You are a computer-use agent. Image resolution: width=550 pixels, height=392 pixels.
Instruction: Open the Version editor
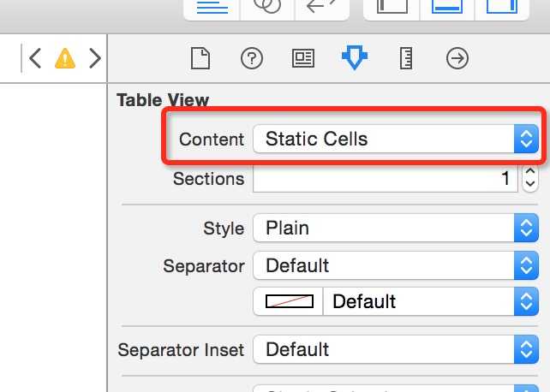(320, 6)
